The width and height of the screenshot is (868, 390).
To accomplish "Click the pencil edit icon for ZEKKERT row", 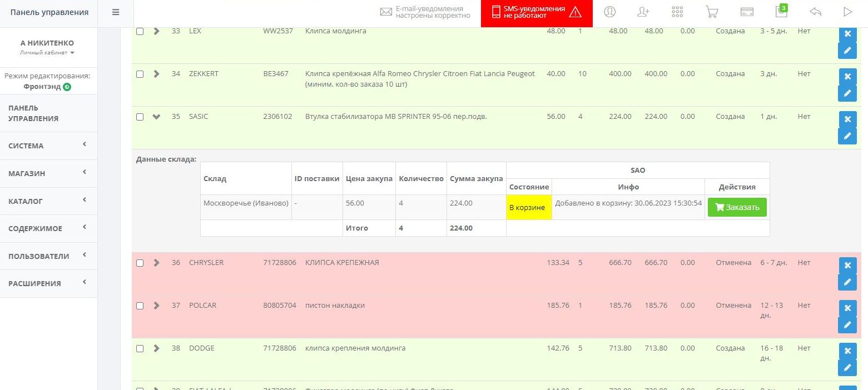I will click(847, 93).
